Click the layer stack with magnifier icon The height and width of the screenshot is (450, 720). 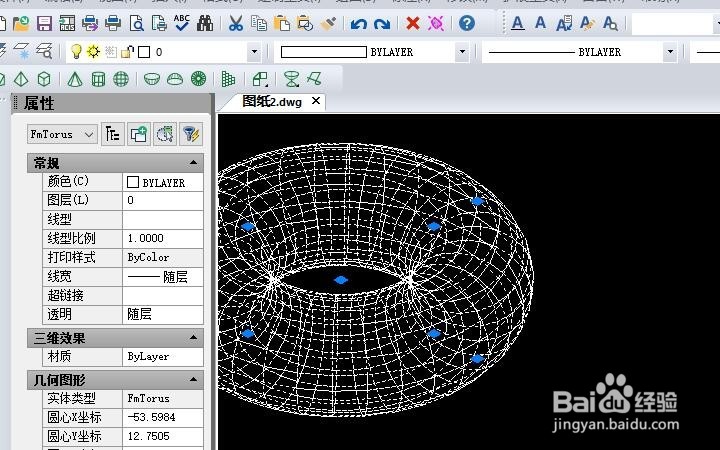(x=44, y=51)
